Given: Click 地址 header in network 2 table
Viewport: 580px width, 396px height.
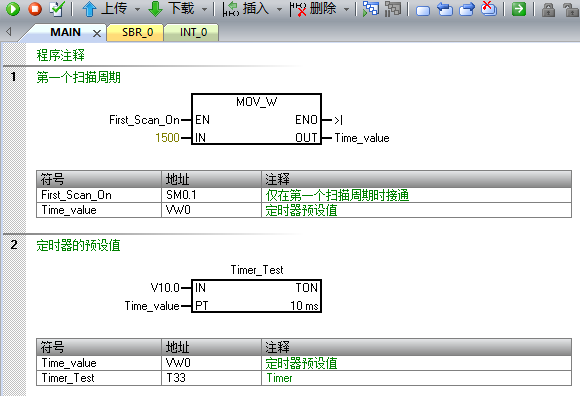Looking at the screenshot, I should pos(211,347).
